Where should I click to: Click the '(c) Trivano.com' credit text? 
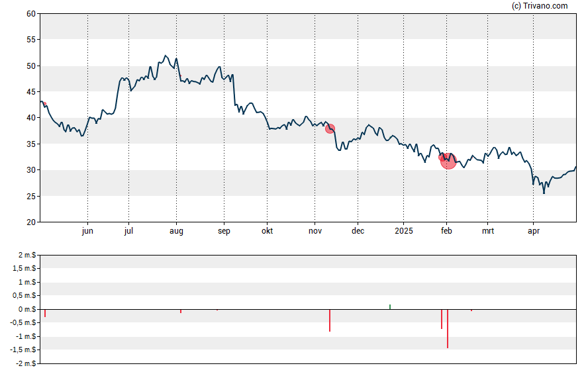[540, 5]
